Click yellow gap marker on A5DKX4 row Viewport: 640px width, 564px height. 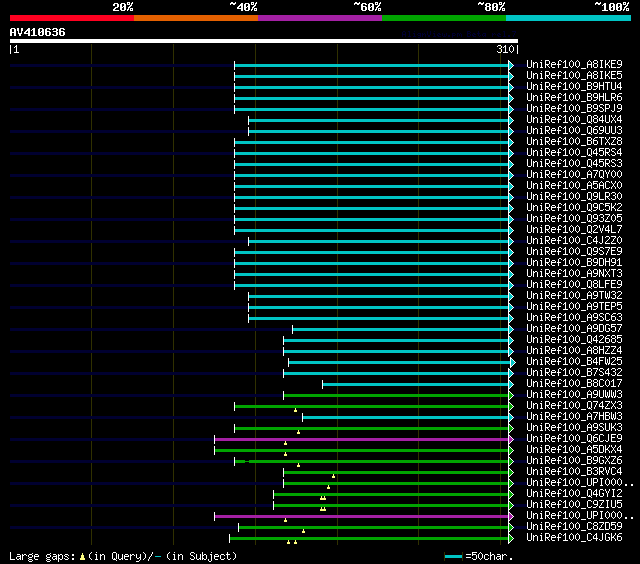[285, 454]
